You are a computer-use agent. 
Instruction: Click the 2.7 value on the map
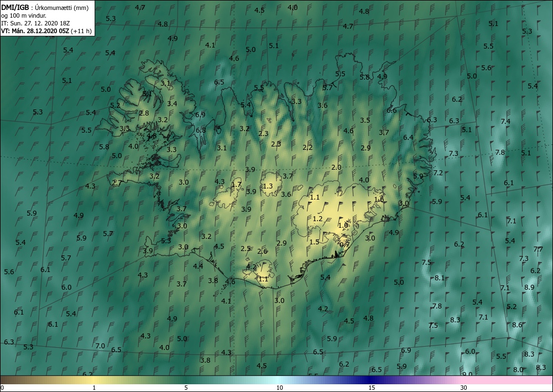117,183
